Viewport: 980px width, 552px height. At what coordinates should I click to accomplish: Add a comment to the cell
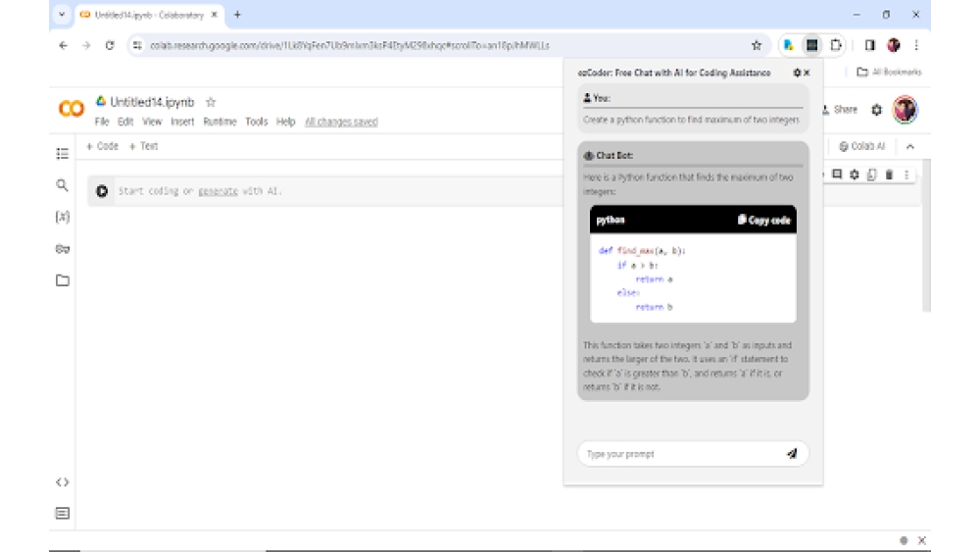pyautogui.click(x=837, y=175)
